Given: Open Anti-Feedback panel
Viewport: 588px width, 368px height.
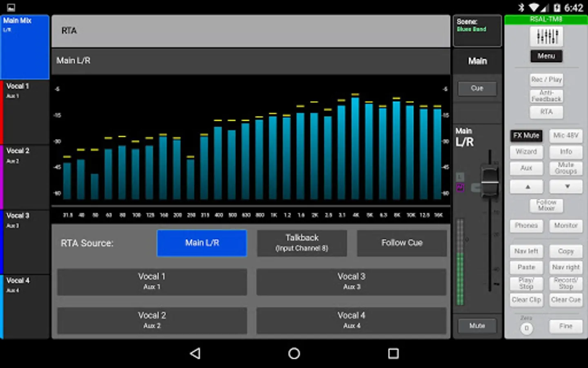Looking at the screenshot, I should coord(546,96).
